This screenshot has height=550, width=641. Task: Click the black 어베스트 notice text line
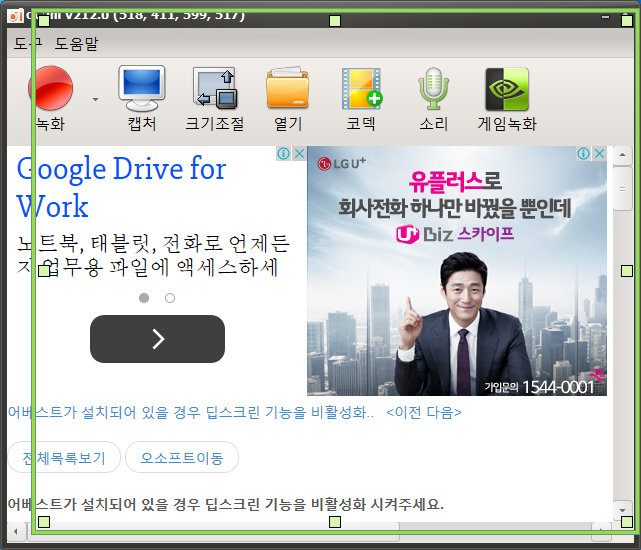pyautogui.click(x=226, y=504)
